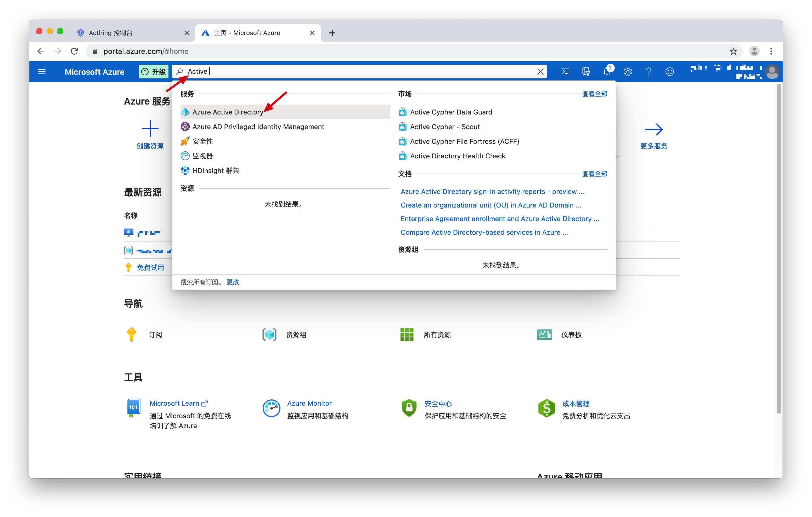Viewport: 812px width, 517px height.
Task: Open the portal settings gear
Action: click(628, 71)
